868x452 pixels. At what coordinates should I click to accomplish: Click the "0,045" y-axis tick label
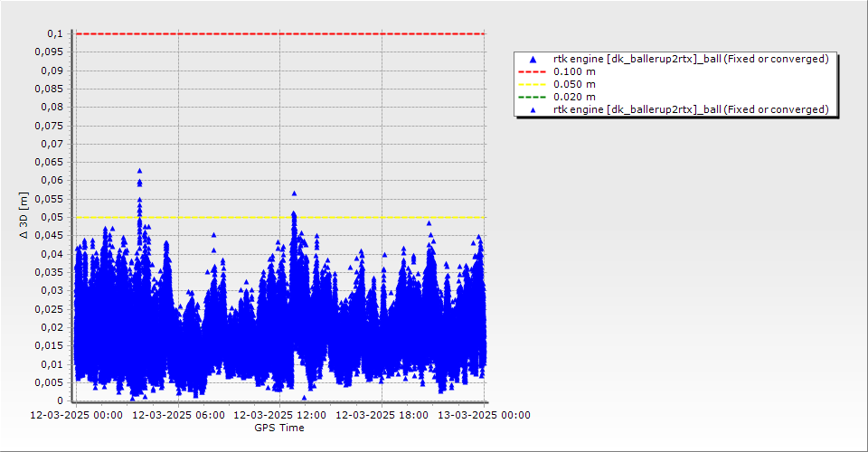click(x=49, y=236)
